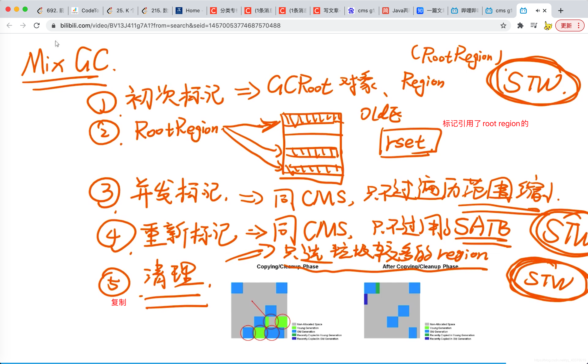Reload the bilibili page
Image resolution: width=588 pixels, height=364 pixels.
[37, 25]
